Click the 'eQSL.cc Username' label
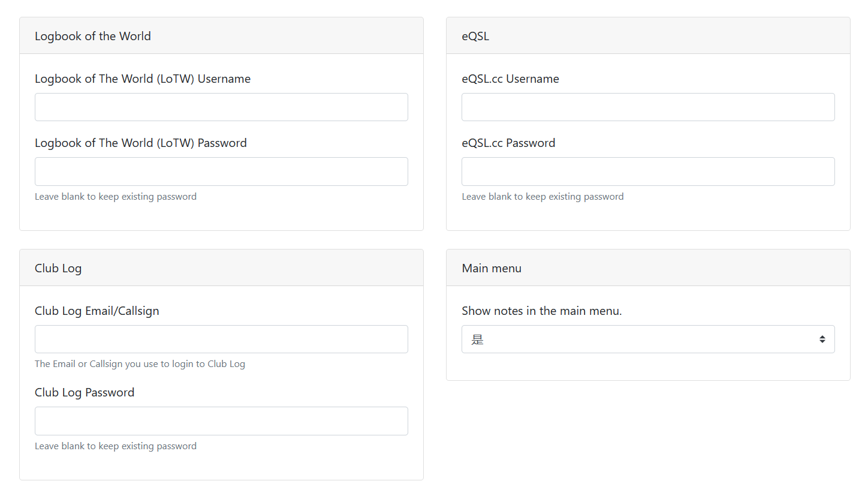 pyautogui.click(x=510, y=79)
